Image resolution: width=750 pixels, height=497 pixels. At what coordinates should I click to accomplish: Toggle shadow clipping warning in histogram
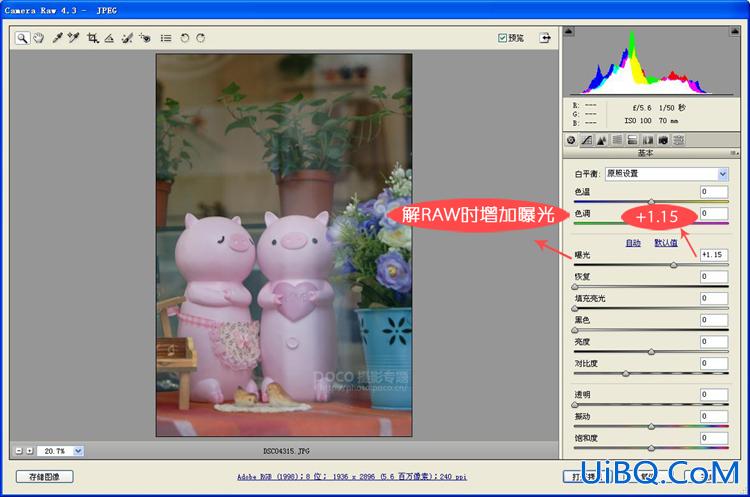tap(569, 32)
